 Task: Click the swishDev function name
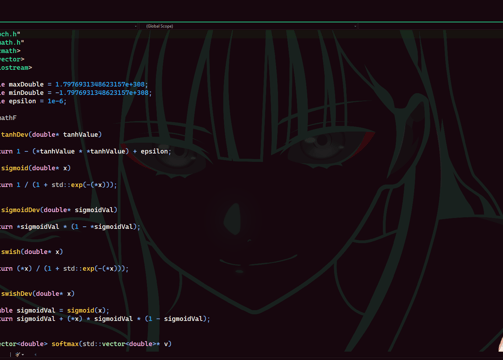pyautogui.click(x=17, y=294)
